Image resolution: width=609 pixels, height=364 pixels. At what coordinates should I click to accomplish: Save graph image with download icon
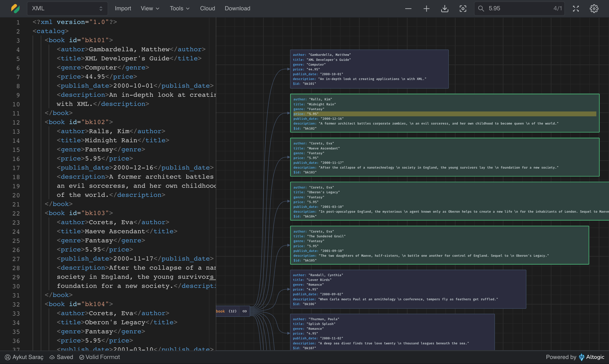pyautogui.click(x=445, y=9)
